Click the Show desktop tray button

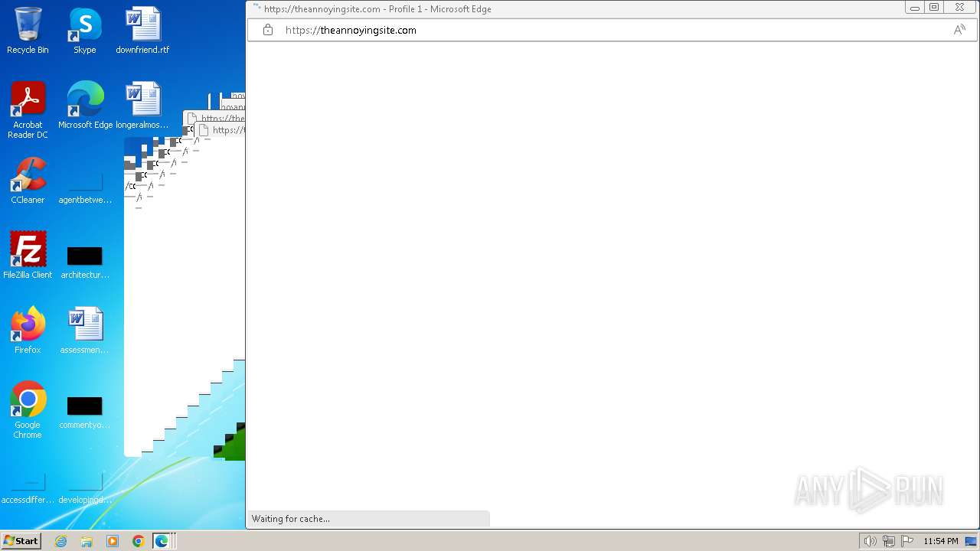pos(971,541)
